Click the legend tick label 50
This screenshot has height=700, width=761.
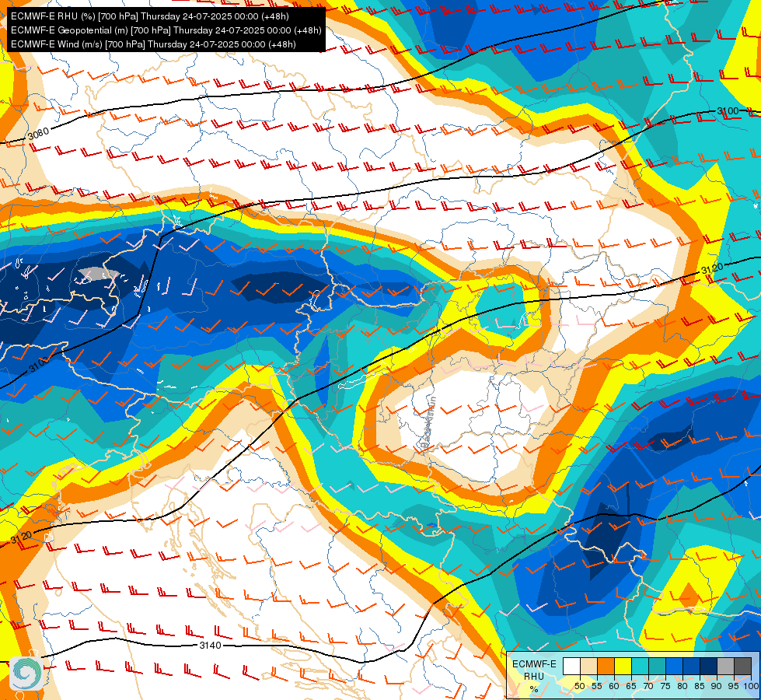(x=580, y=686)
